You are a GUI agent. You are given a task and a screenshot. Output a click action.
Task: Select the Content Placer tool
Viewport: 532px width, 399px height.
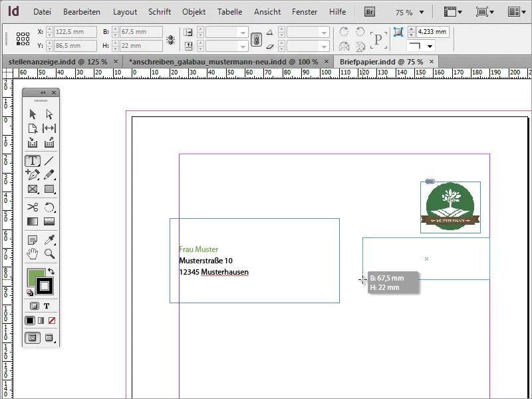(x=49, y=143)
